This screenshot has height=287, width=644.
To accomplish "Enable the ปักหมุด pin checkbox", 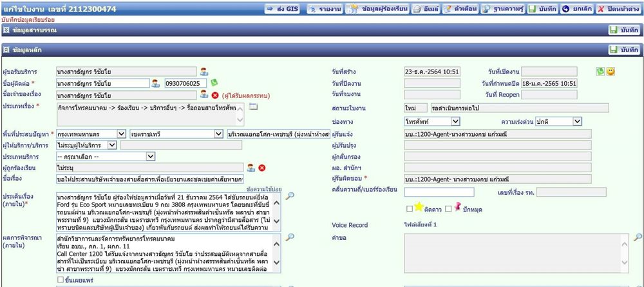I will pos(448,209).
